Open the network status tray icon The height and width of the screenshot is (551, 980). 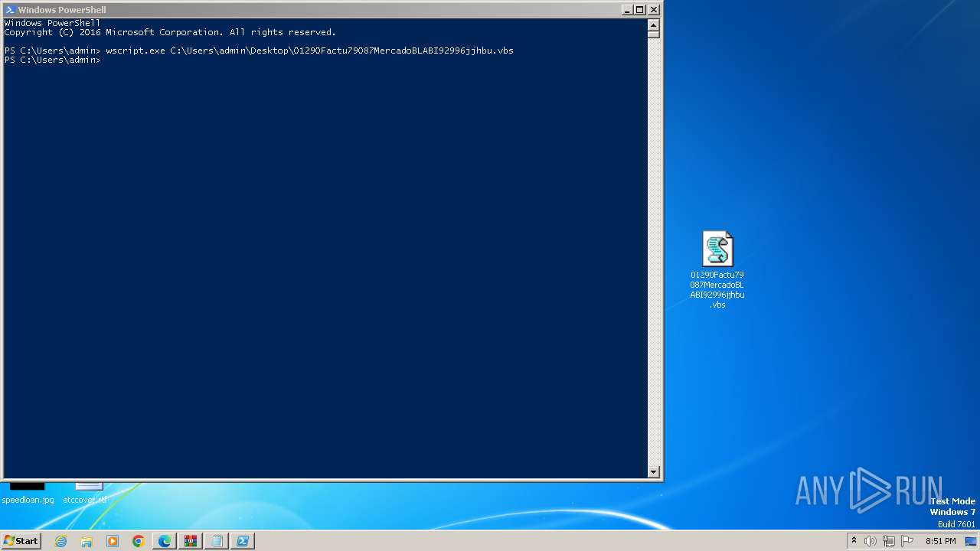click(x=889, y=541)
